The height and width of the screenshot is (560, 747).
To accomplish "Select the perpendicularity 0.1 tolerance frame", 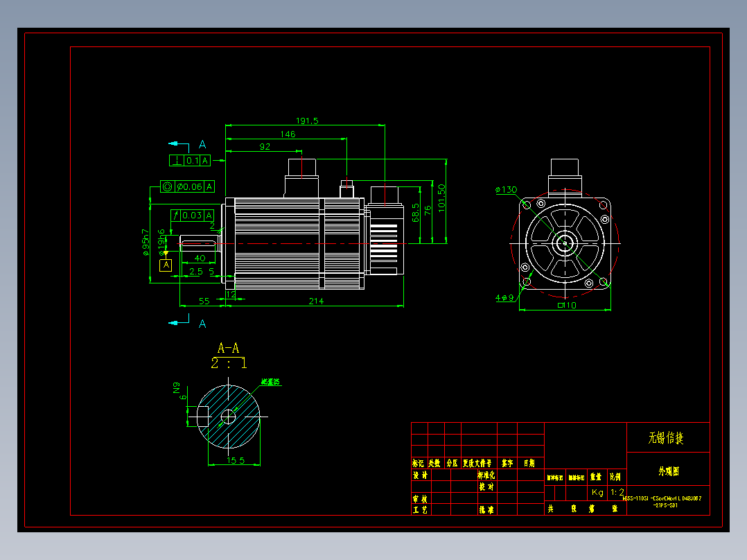I will [190, 161].
